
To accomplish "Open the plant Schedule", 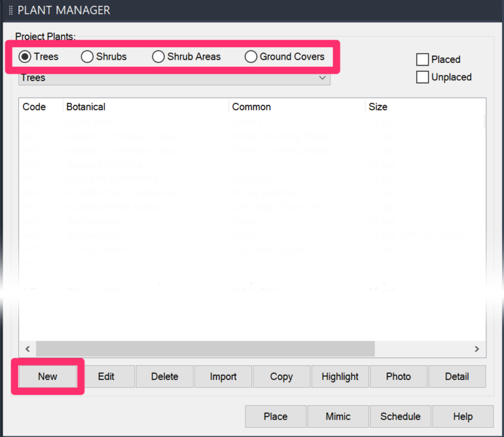I will click(x=400, y=417).
